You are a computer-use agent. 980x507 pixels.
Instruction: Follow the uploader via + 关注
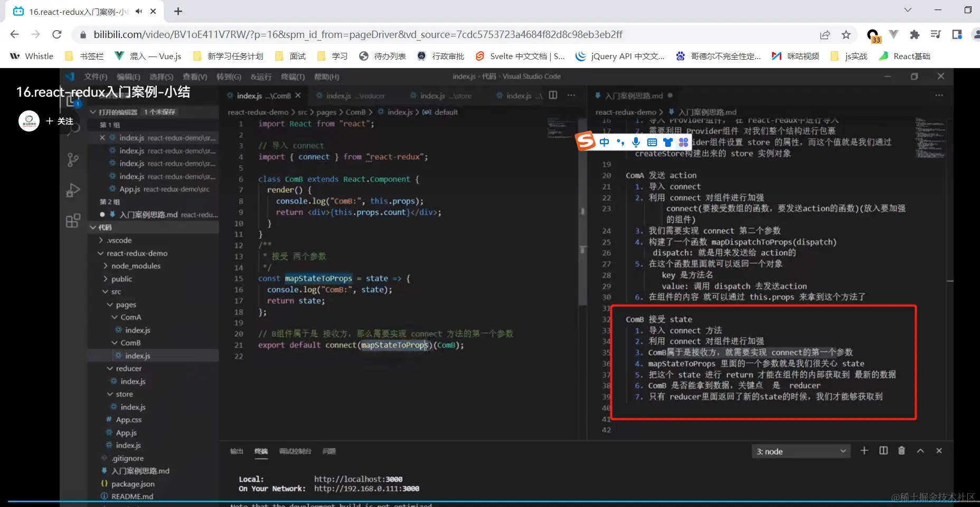pos(60,121)
